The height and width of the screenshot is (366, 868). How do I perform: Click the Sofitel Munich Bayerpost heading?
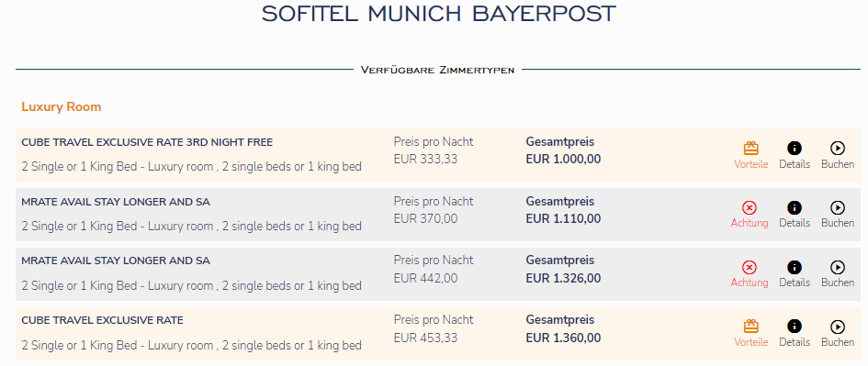pyautogui.click(x=439, y=14)
